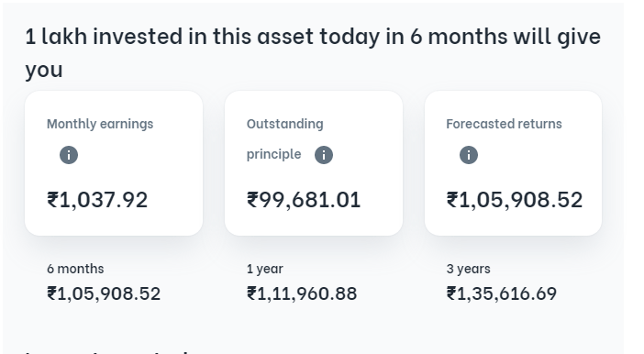
Task: Click the Outstanding principle label text
Action: point(284,138)
